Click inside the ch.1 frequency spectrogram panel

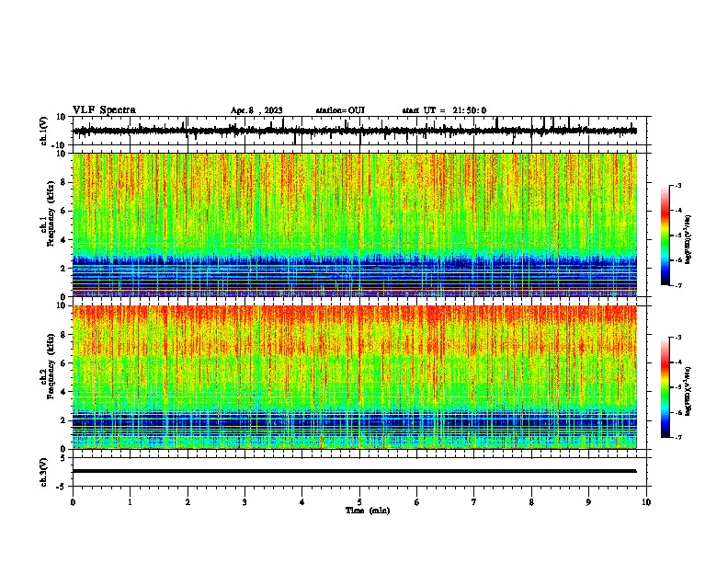coord(355,224)
